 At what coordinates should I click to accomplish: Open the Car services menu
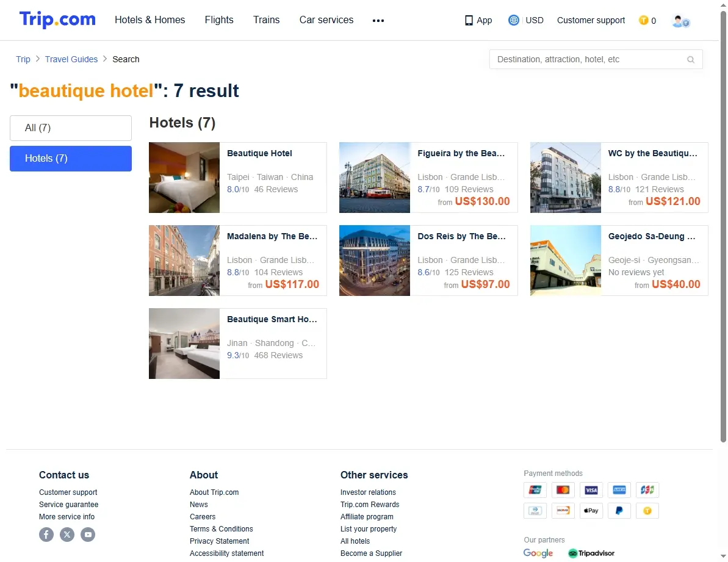[x=326, y=20]
